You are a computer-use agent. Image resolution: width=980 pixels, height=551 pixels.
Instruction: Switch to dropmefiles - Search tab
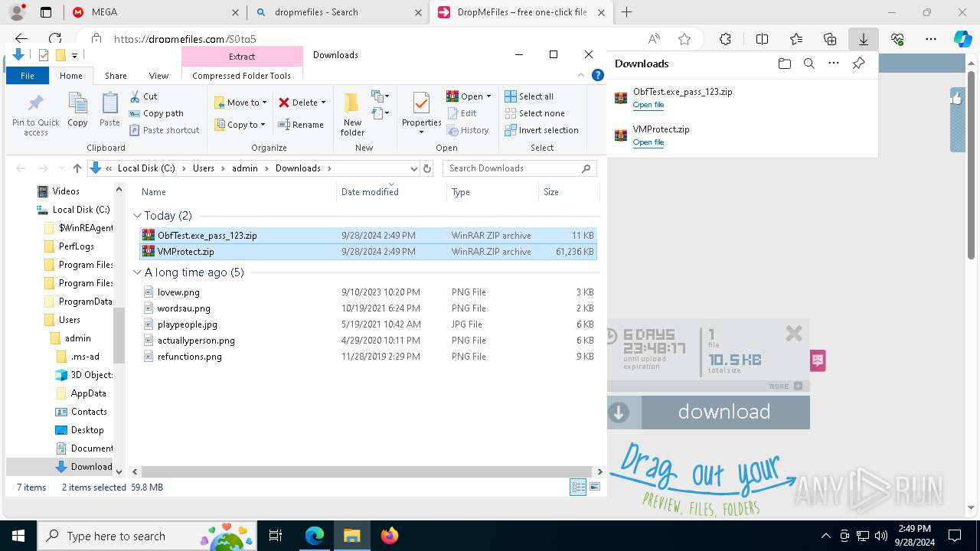(340, 12)
